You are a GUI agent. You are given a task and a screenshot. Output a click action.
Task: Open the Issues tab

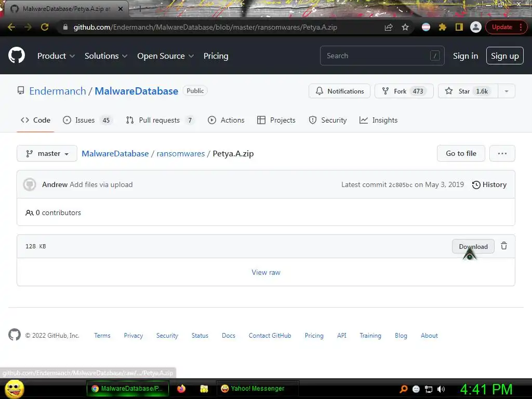[x=87, y=120]
